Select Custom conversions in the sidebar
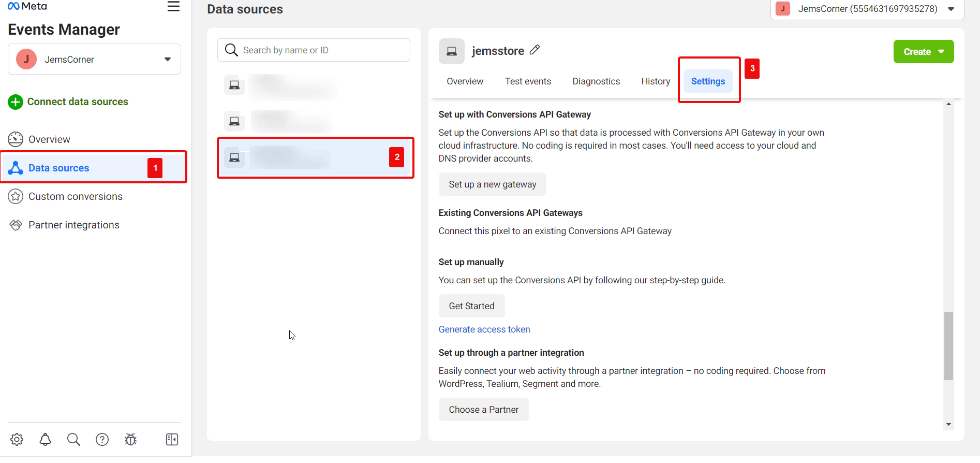The height and width of the screenshot is (463, 980). (x=75, y=197)
